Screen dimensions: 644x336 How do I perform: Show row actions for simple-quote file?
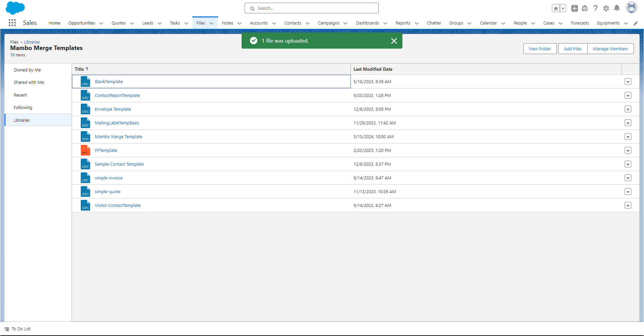click(628, 192)
